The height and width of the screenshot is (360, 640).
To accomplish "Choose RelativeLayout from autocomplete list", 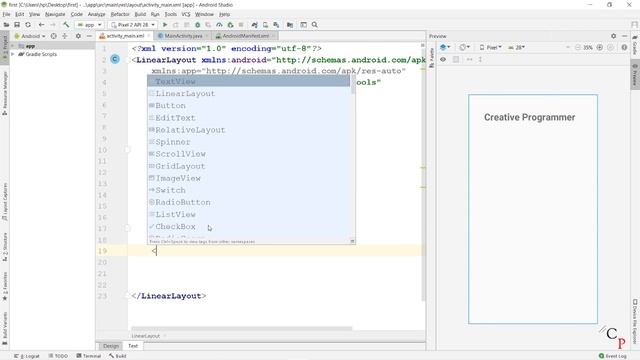I will 249,130.
